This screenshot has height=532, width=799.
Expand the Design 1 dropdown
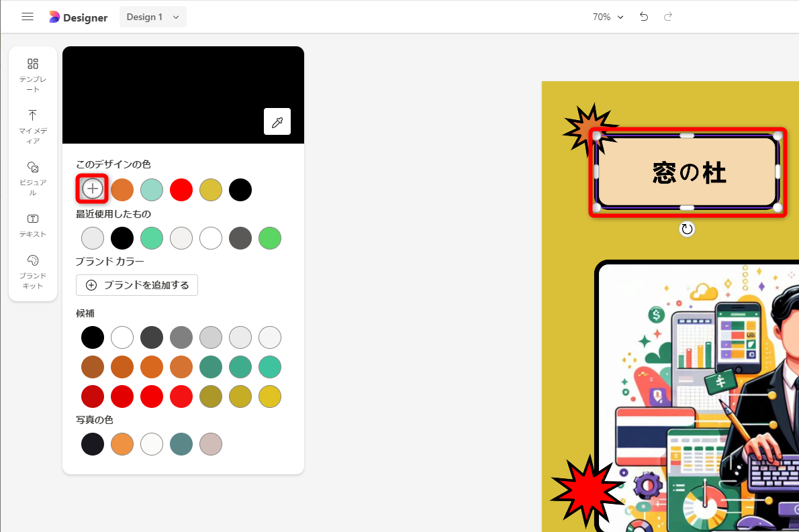[x=153, y=17]
